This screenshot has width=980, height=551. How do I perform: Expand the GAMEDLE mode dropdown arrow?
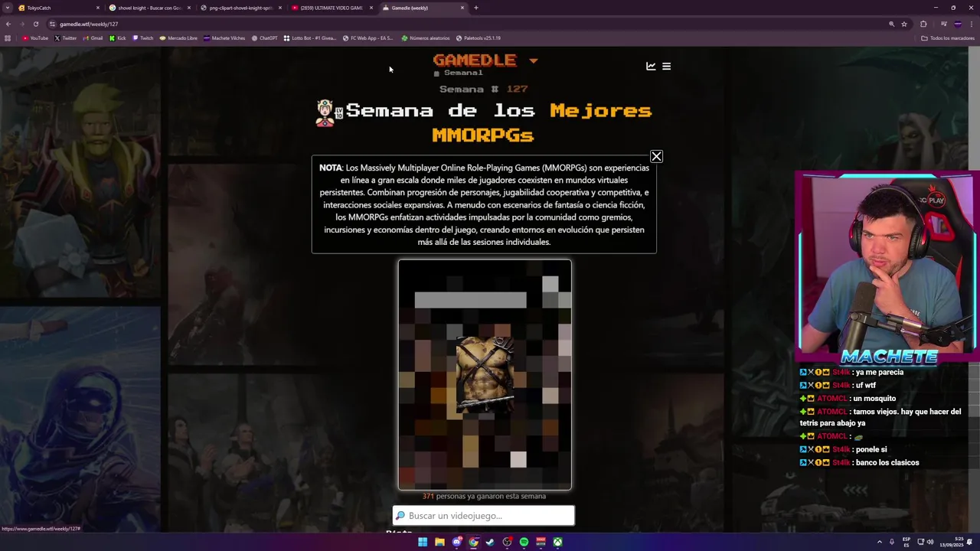click(533, 60)
